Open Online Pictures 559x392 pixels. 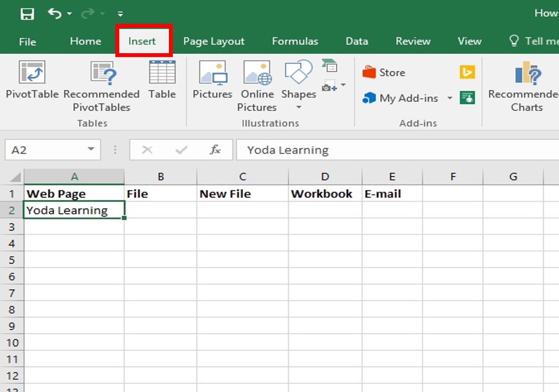click(257, 86)
